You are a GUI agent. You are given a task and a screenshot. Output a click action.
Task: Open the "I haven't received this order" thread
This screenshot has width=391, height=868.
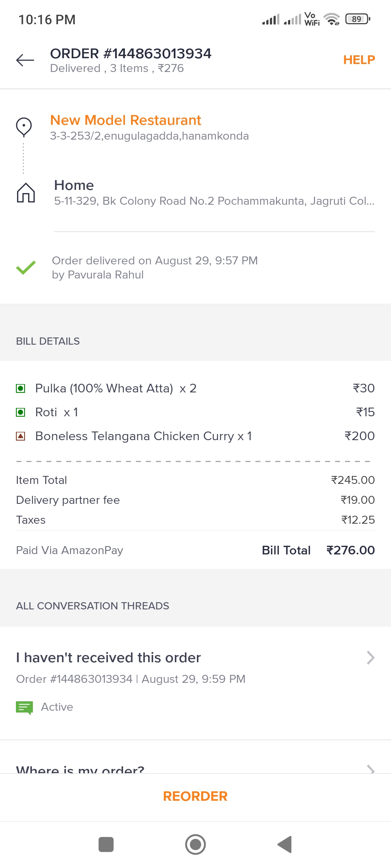[x=109, y=658]
